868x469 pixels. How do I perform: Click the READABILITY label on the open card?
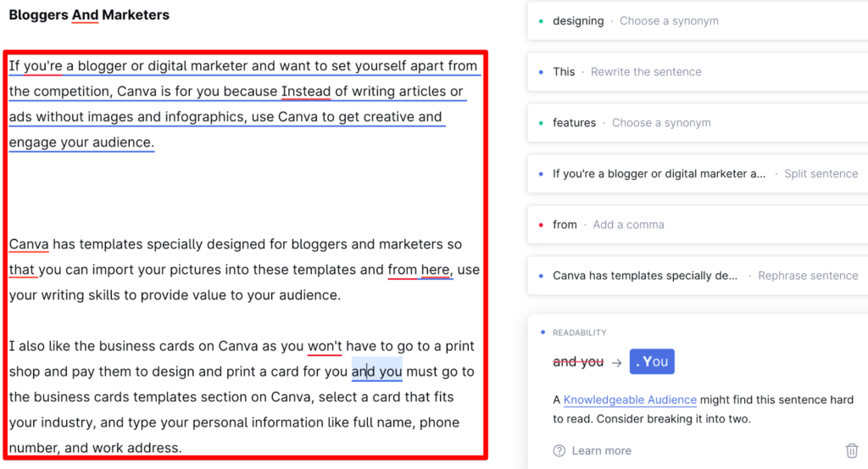pyautogui.click(x=580, y=333)
